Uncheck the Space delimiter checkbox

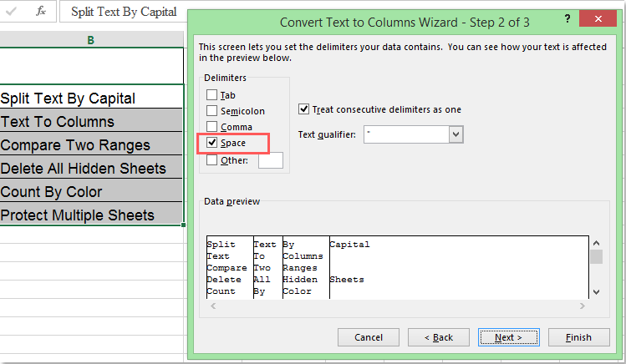pyautogui.click(x=211, y=144)
